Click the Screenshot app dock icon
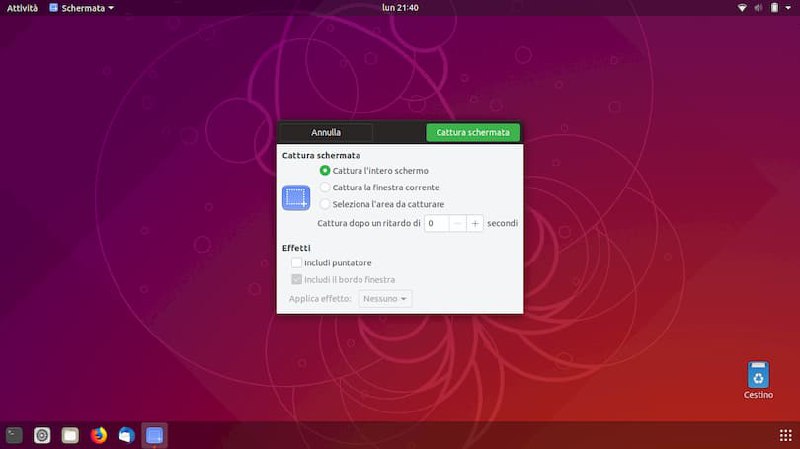Screen dimensions: 800x449 pos(155,435)
